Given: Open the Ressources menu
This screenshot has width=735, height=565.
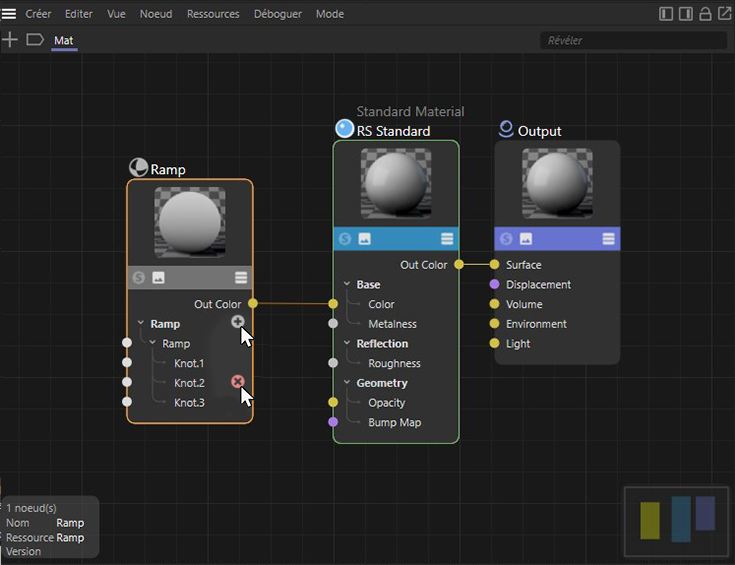Looking at the screenshot, I should pos(213,14).
